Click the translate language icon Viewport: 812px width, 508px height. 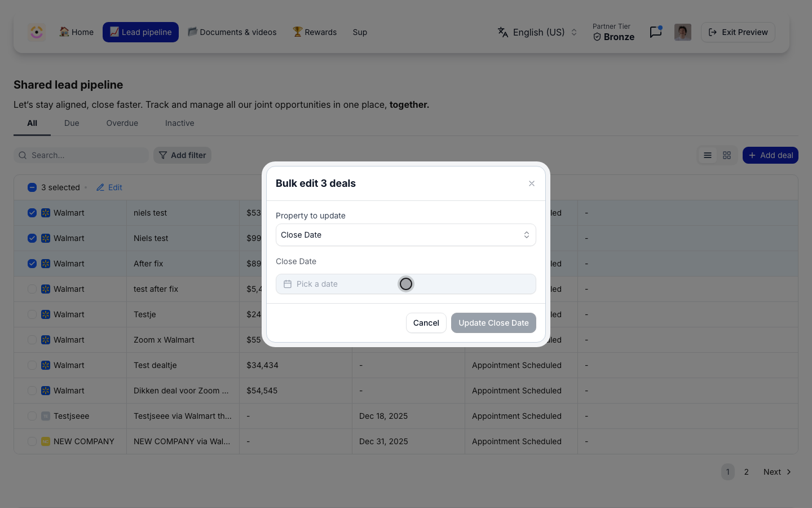[x=503, y=32]
